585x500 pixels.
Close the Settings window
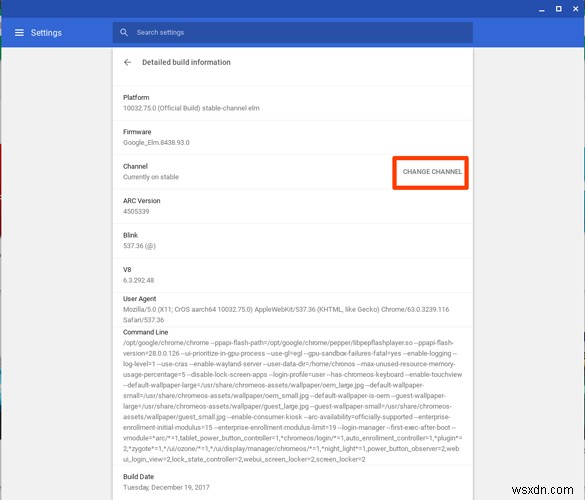click(575, 9)
